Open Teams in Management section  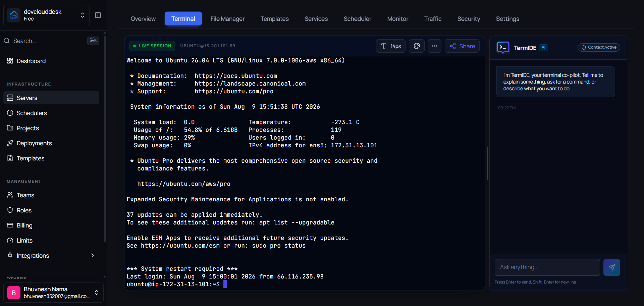[51, 195]
